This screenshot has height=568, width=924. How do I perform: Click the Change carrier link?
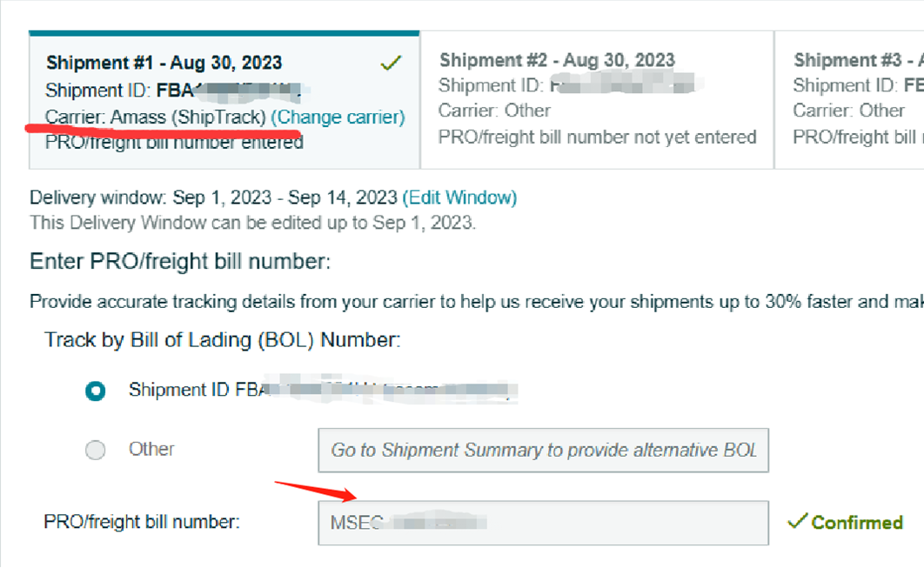point(338,117)
